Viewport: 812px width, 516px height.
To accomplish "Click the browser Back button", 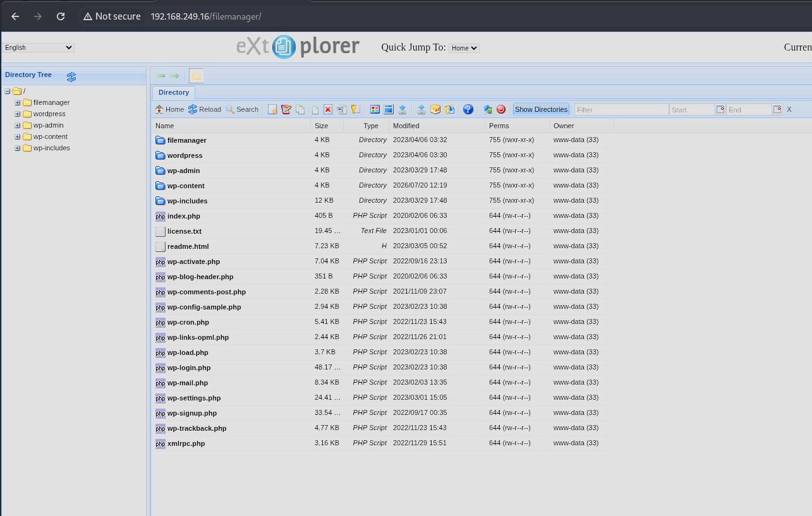I will point(15,16).
